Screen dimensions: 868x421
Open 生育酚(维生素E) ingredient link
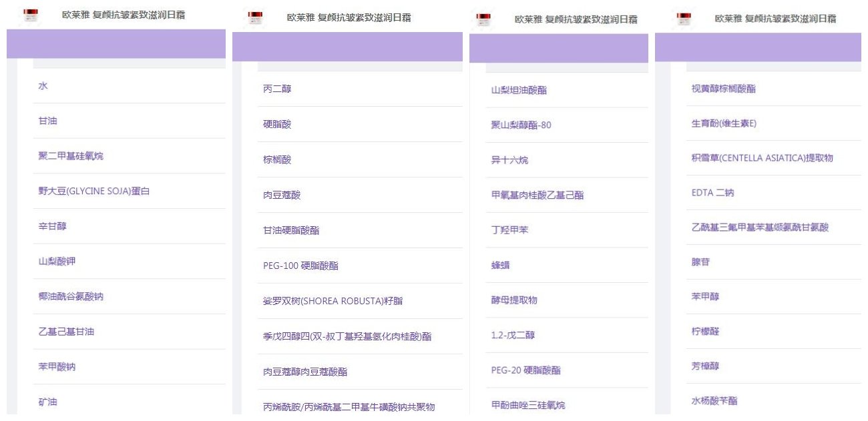(724, 123)
